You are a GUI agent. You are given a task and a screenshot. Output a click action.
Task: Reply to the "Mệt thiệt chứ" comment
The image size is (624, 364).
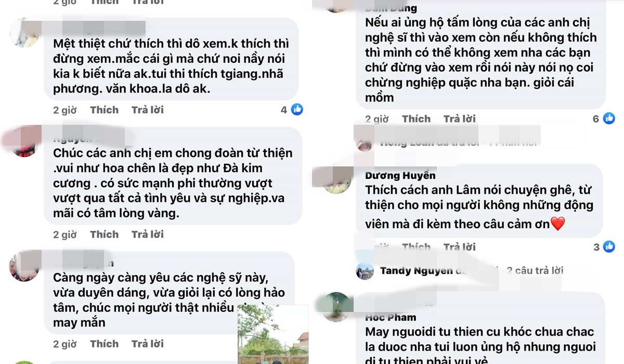coord(147,110)
